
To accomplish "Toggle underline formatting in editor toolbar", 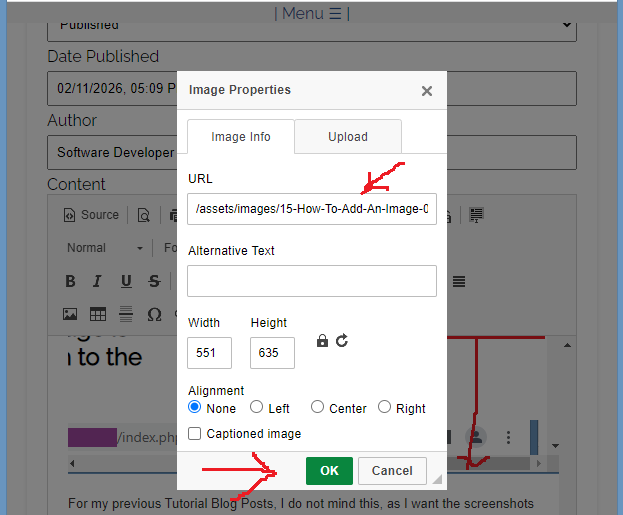I will point(126,281).
